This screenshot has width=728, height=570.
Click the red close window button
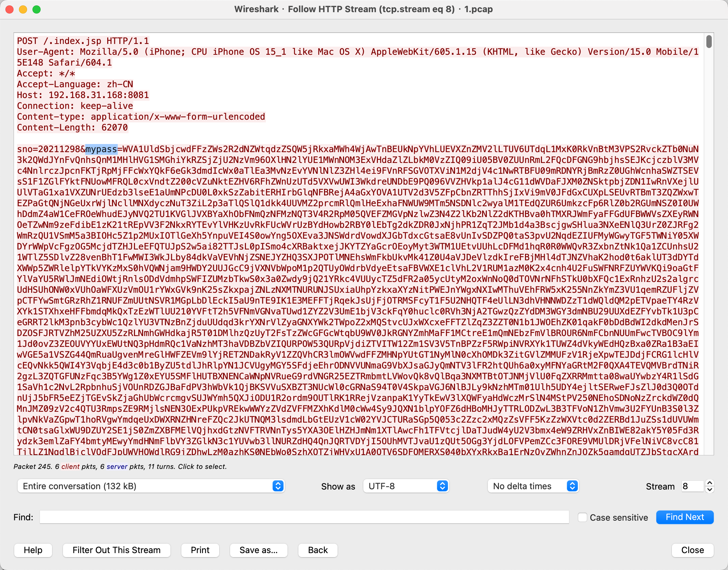(x=9, y=9)
